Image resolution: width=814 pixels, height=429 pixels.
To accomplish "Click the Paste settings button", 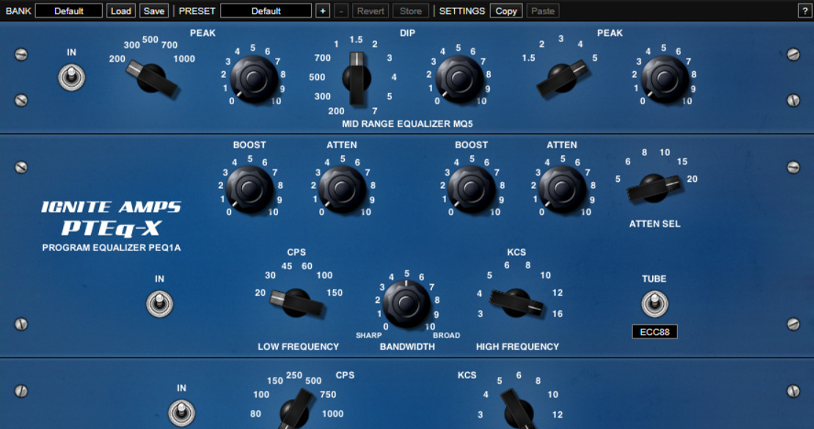I will pyautogui.click(x=542, y=11).
